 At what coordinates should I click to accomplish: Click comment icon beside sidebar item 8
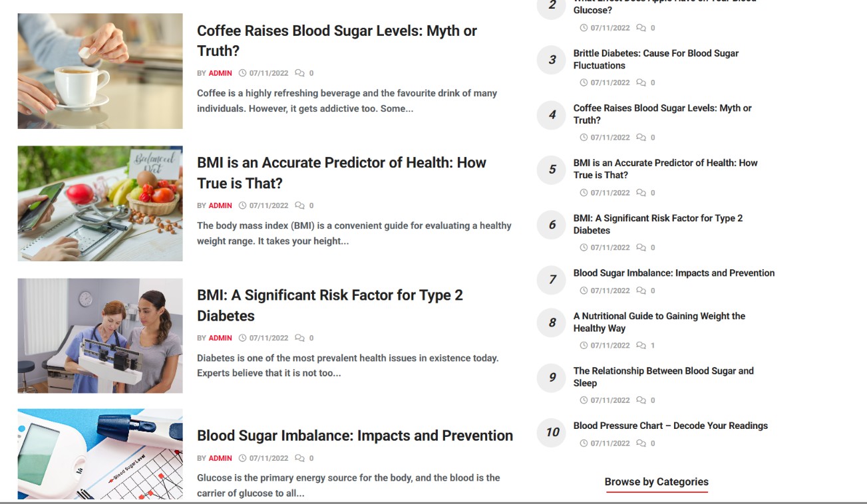[x=641, y=346]
